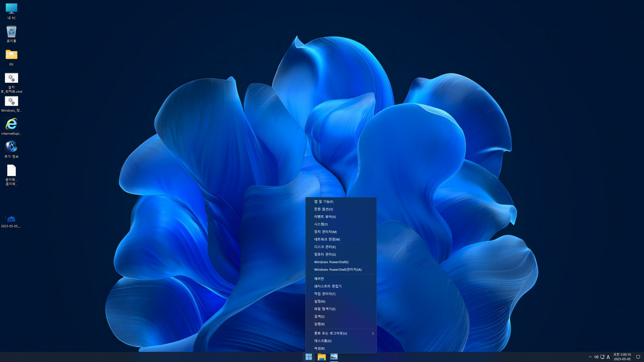Show hidden tray icons chevron
Image resolution: width=644 pixels, height=362 pixels.
(x=590, y=357)
